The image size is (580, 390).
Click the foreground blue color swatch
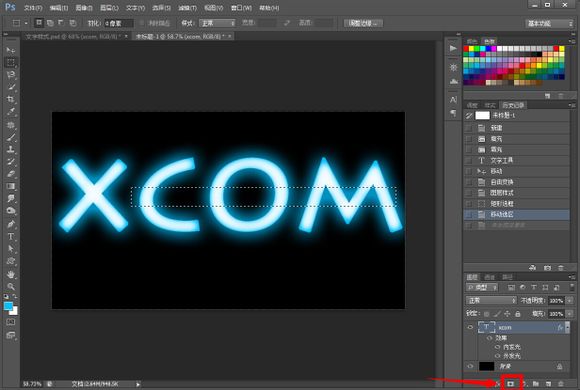coord(8,306)
